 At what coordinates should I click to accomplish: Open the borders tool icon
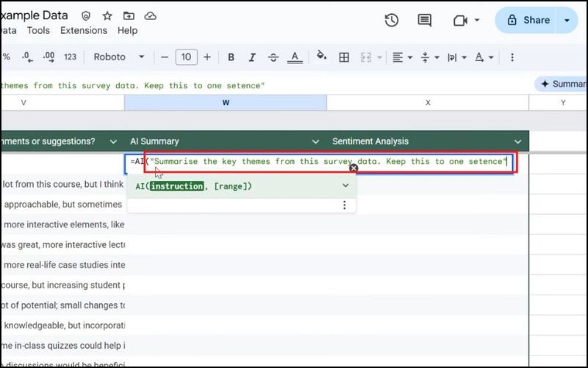click(343, 57)
